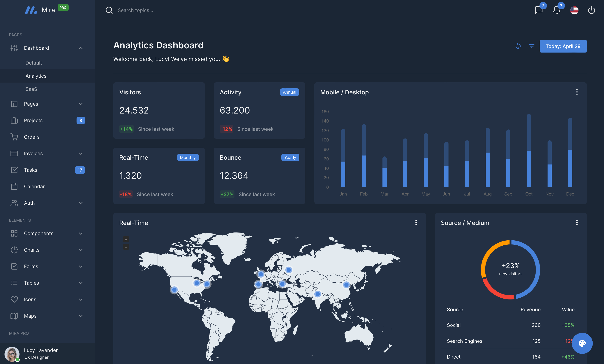Click the power/logout icon top right
604x364 pixels.
[x=591, y=10]
